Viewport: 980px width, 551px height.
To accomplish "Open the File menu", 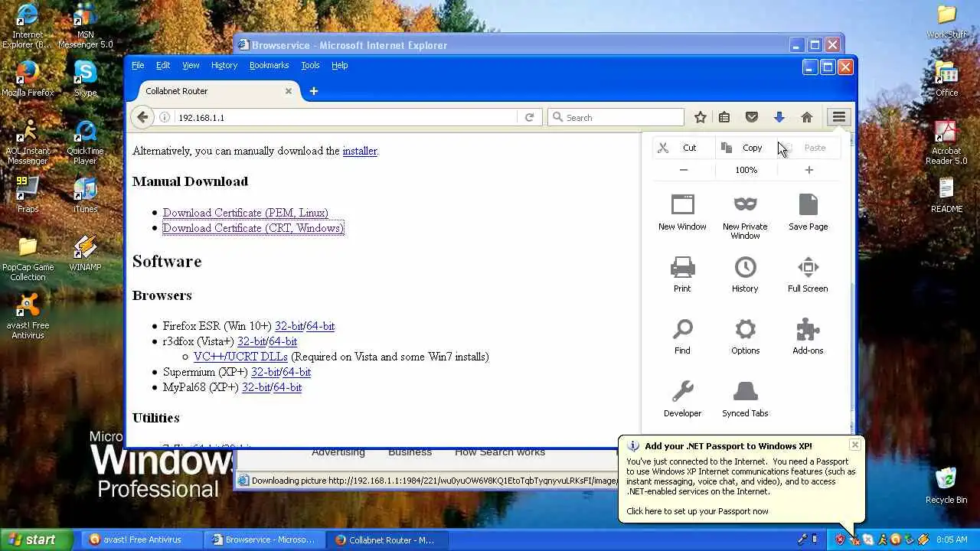I will click(x=138, y=65).
